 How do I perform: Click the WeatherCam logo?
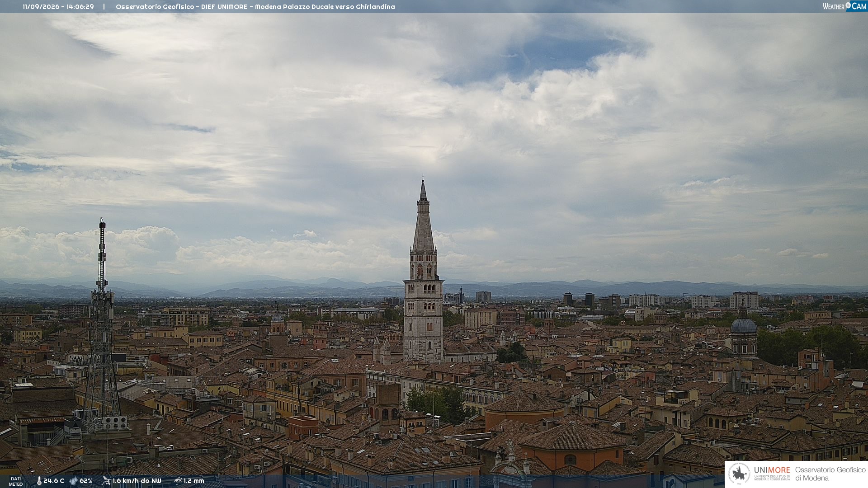[844, 6]
